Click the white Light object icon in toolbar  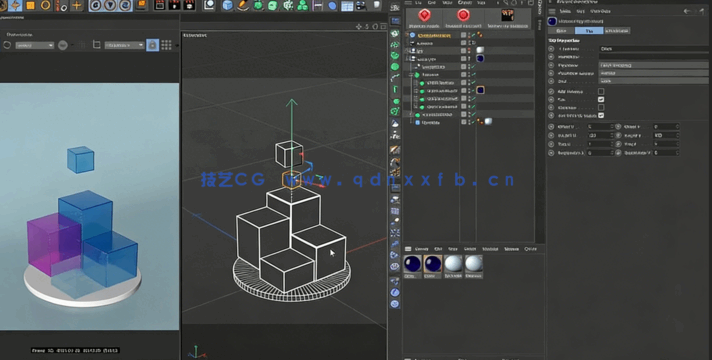tap(376, 5)
